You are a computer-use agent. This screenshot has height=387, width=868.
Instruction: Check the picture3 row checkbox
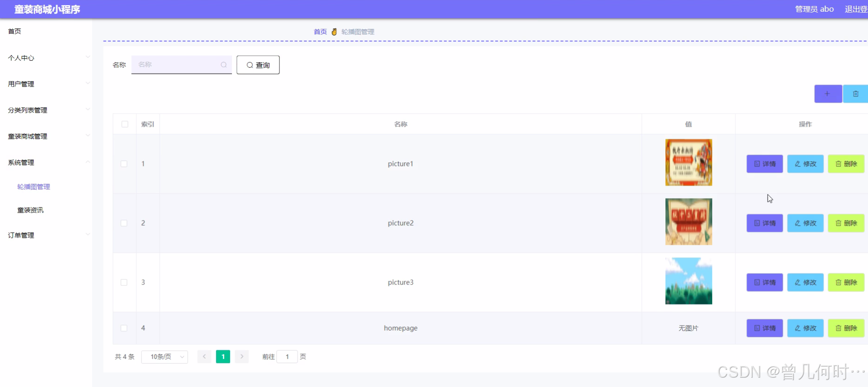tap(124, 282)
